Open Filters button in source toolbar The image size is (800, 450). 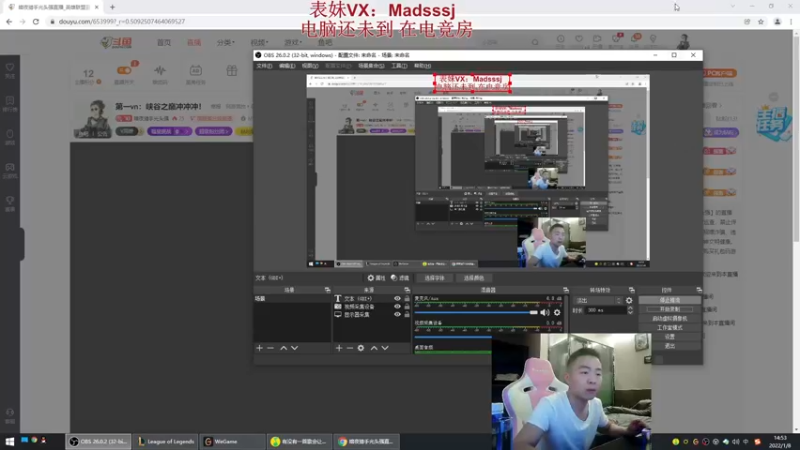coord(400,278)
